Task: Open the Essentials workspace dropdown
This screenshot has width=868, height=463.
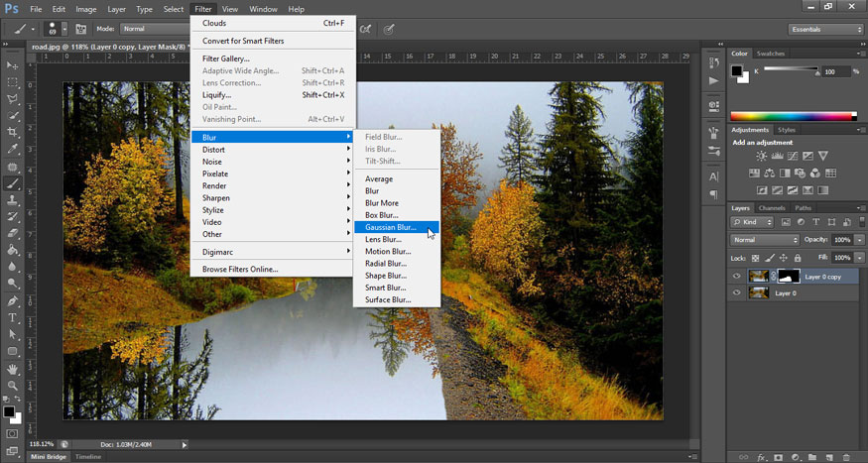Action: tap(826, 30)
